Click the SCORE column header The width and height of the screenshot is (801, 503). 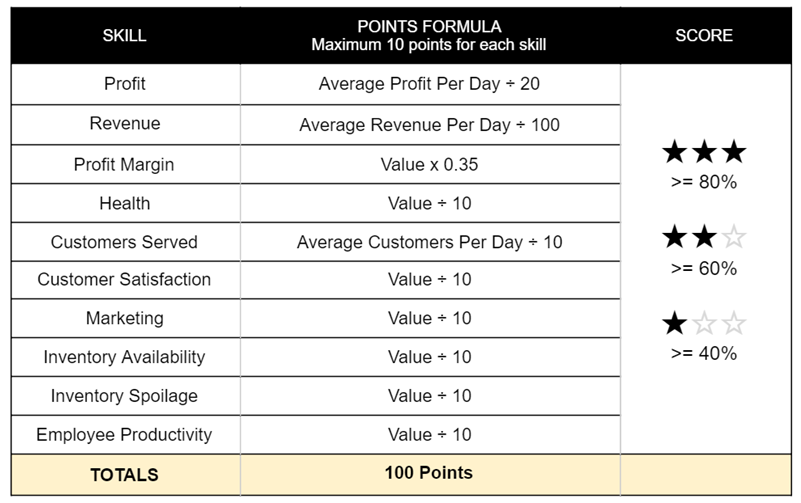[705, 36]
